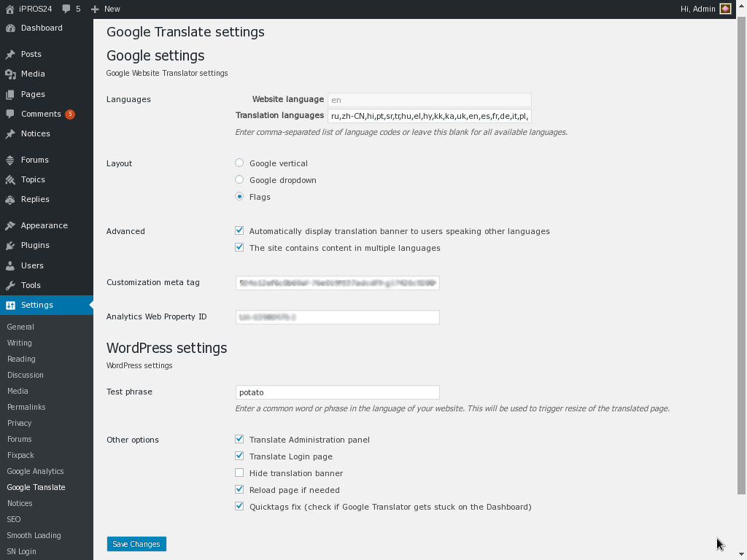747x560 pixels.
Task: Click the Tools wrench icon
Action: pyautogui.click(x=10, y=286)
